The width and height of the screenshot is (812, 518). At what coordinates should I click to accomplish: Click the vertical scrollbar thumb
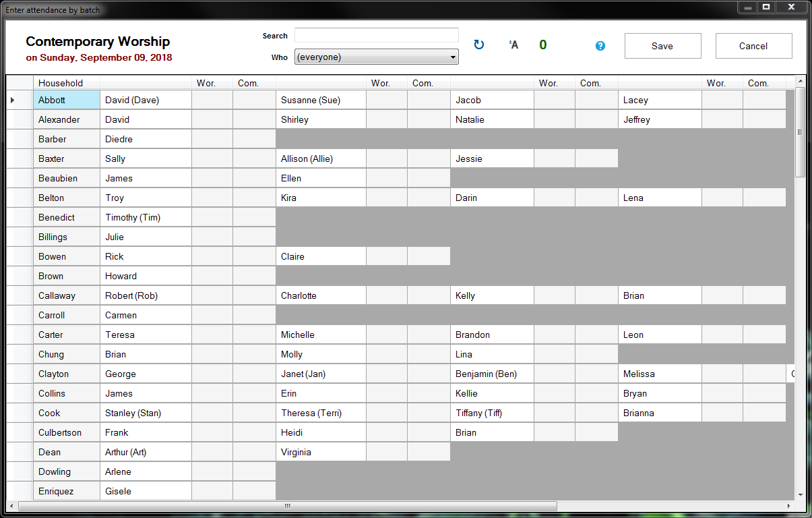pyautogui.click(x=800, y=132)
